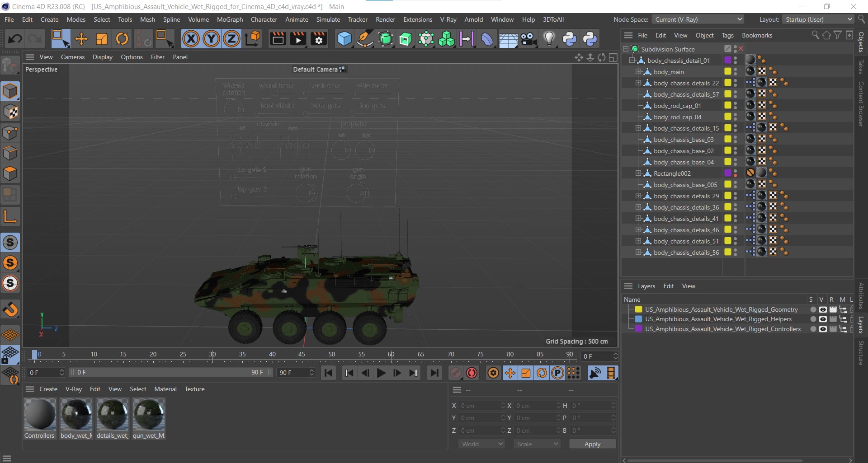Switch to Texture mode

[x=10, y=112]
